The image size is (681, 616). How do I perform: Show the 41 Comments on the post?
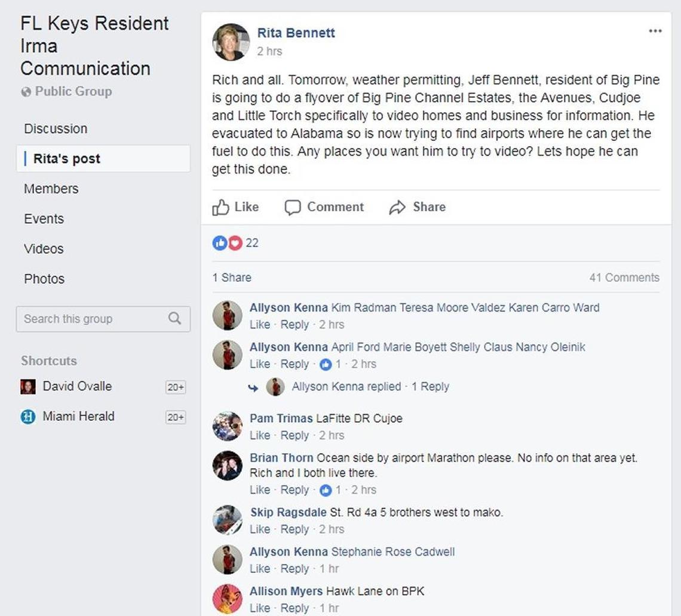625,277
